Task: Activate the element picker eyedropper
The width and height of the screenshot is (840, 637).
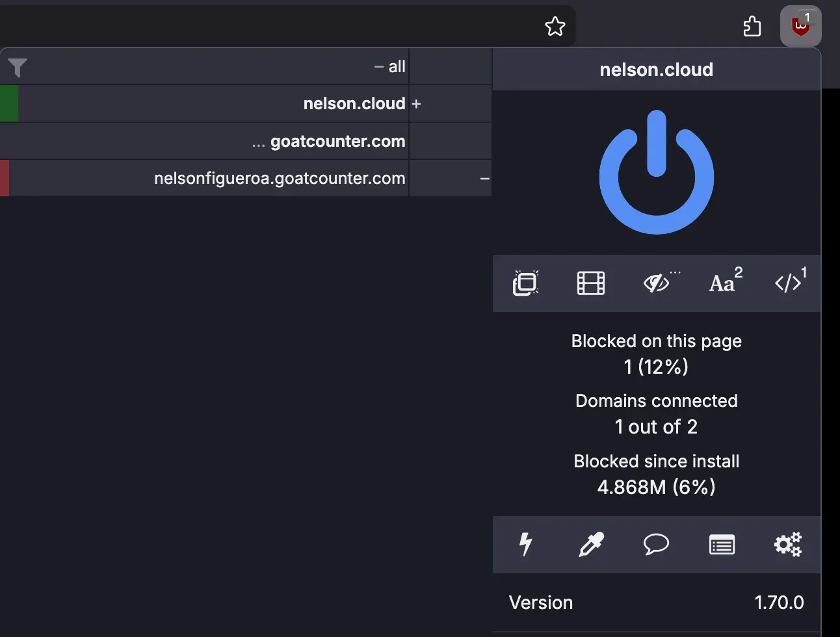Action: (592, 545)
